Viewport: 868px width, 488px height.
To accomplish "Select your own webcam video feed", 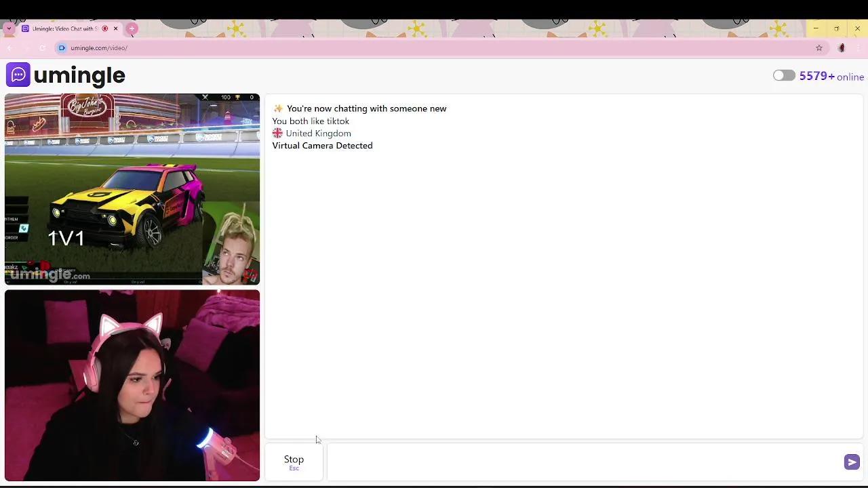I will (132, 386).
